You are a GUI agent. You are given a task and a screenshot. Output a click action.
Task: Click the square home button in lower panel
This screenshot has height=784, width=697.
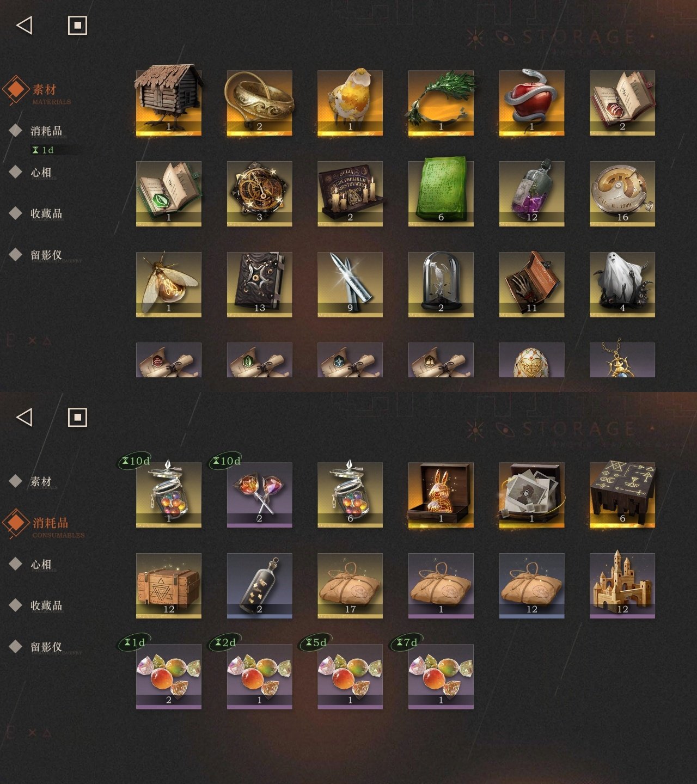point(77,418)
